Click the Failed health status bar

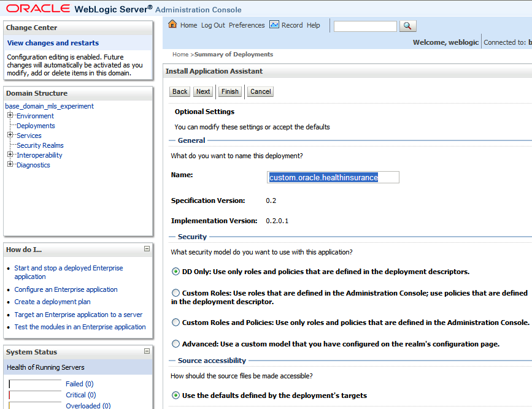tap(35, 384)
